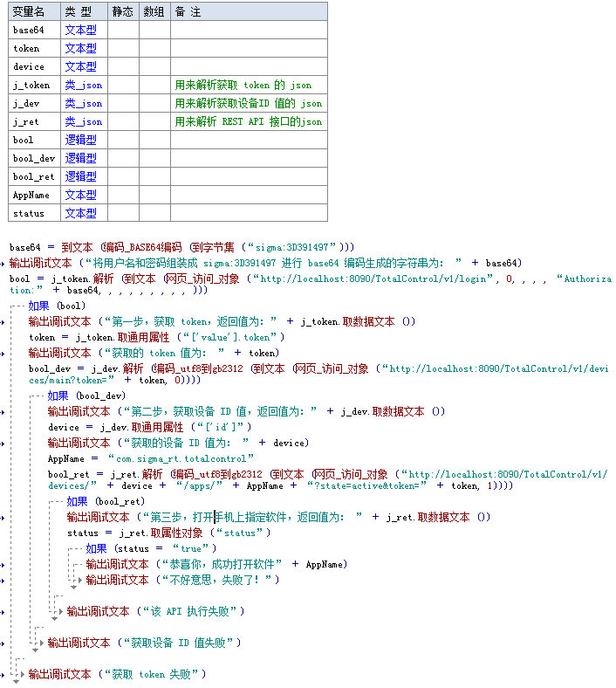The height and width of the screenshot is (688, 616).
Task: Select variable name cell j_token
Action: [34, 85]
